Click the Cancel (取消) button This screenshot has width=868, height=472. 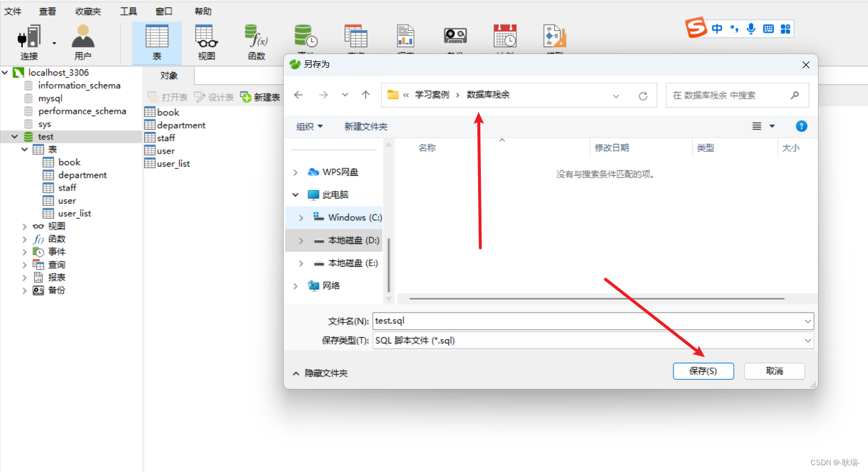coord(774,371)
